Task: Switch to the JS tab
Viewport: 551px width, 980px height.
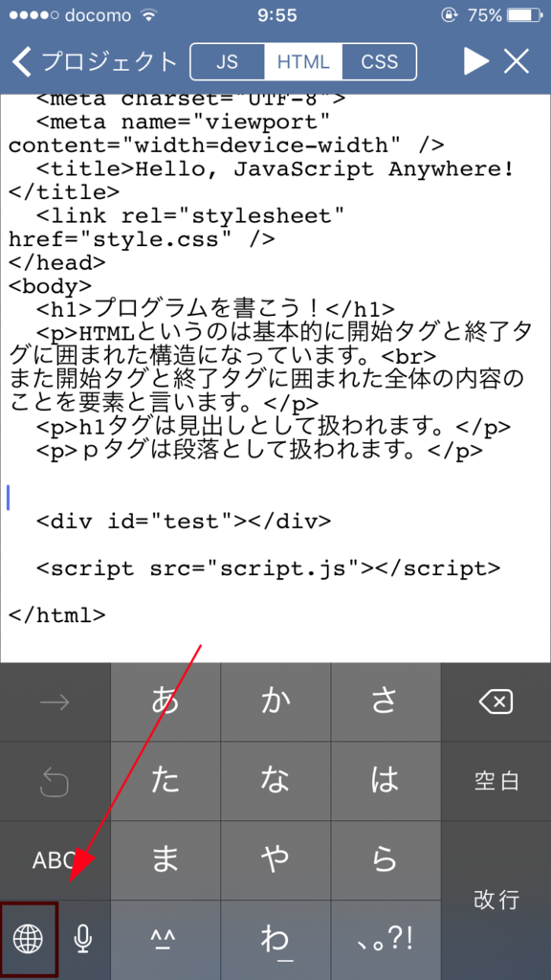Action: 228,62
